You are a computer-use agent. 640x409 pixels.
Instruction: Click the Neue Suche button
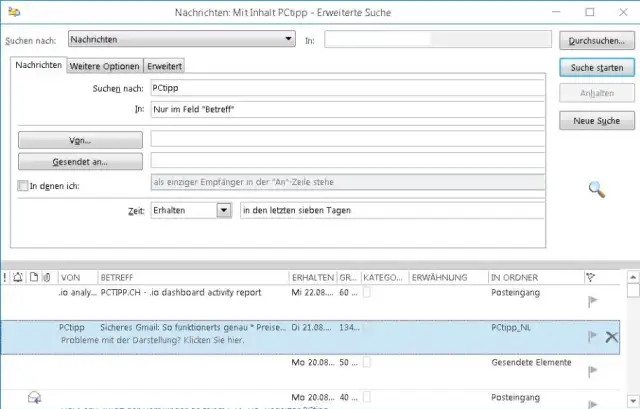click(x=595, y=120)
